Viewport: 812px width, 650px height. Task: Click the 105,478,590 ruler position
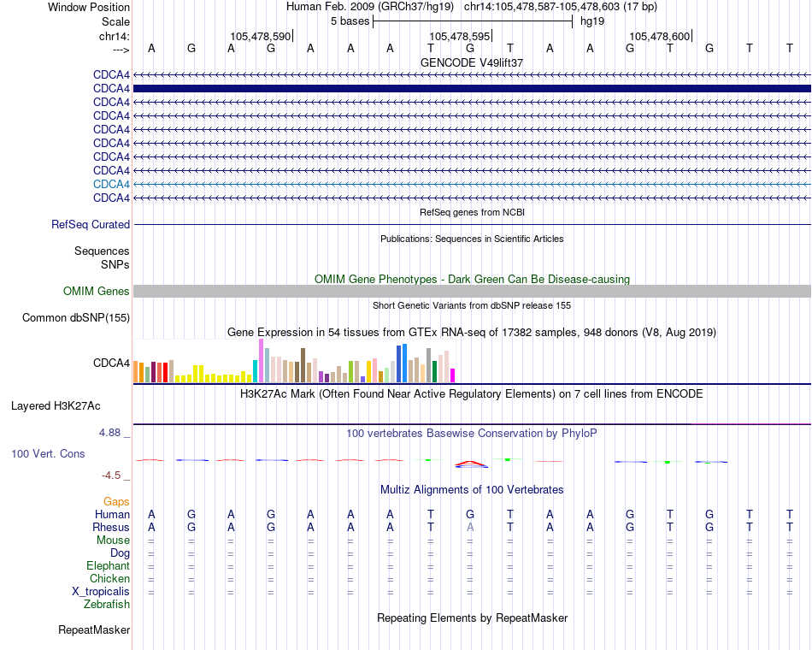click(x=261, y=36)
